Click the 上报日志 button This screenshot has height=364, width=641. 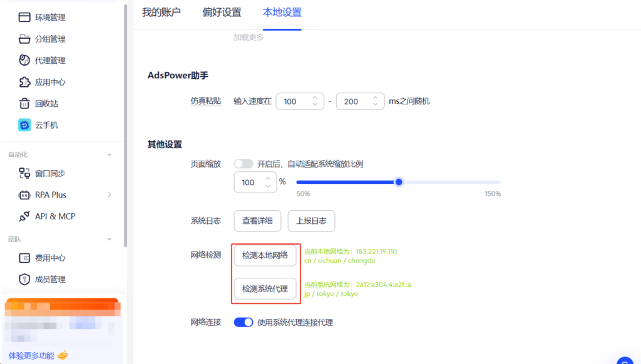[x=311, y=221]
